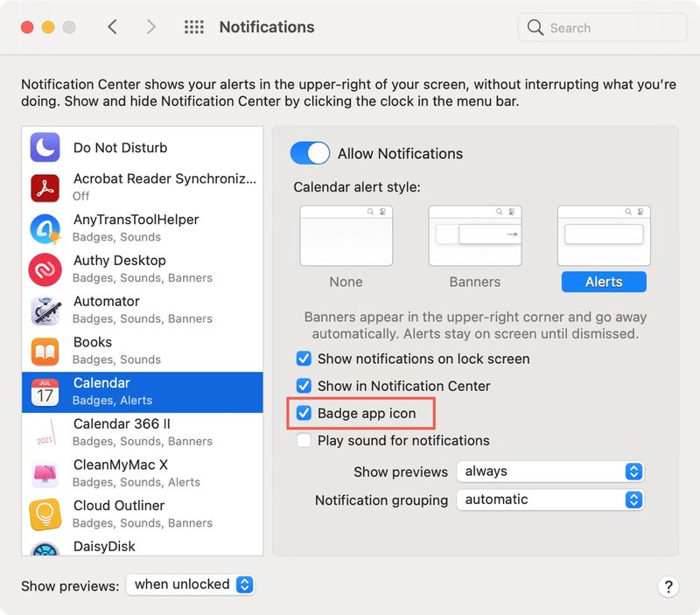Uncheck Show notifications on lock screen
This screenshot has width=700, height=615.
[304, 359]
